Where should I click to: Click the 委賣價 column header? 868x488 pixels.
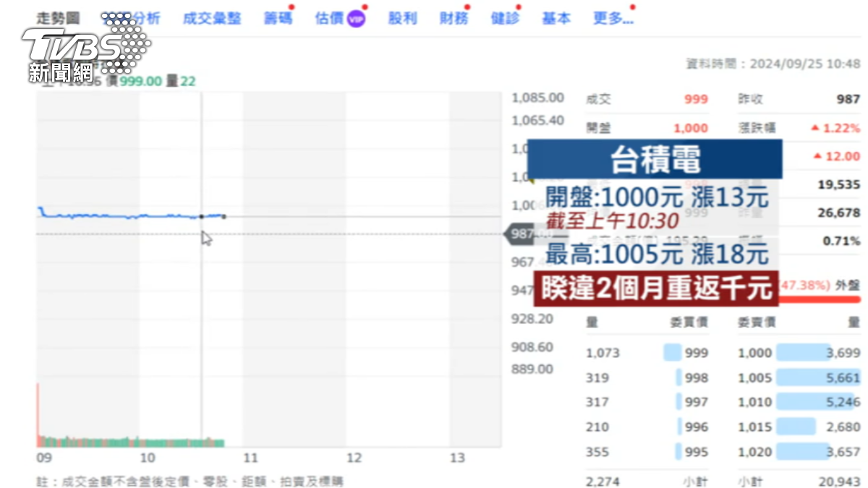(757, 322)
